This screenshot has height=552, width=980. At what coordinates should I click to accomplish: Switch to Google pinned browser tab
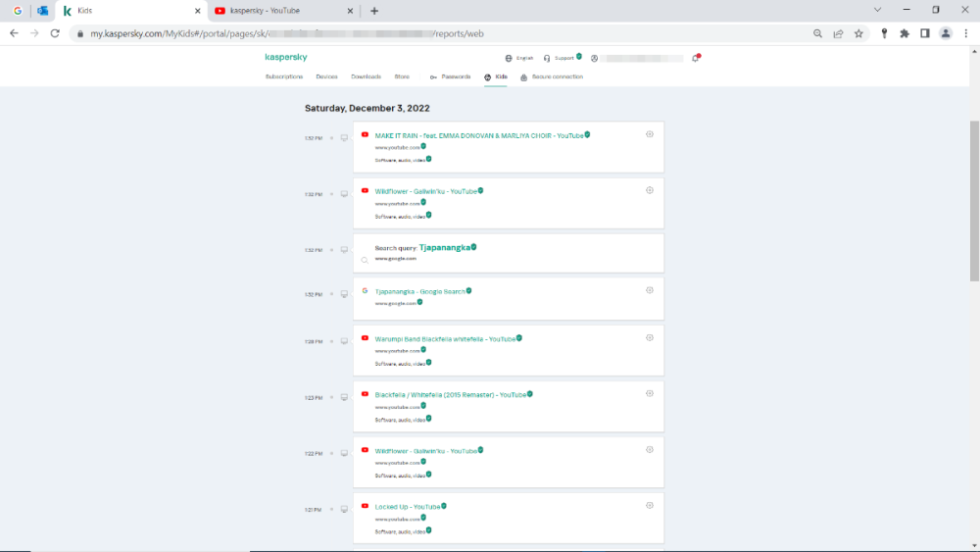(x=18, y=11)
